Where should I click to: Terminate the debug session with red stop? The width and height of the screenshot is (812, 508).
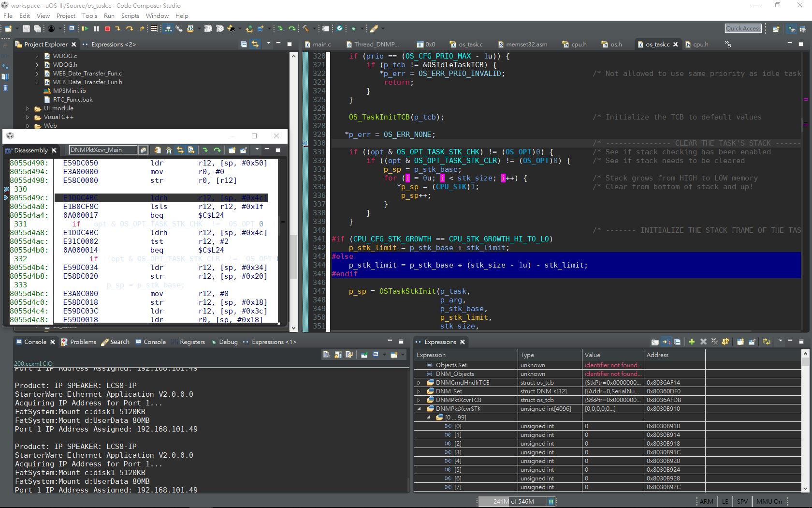pos(107,29)
